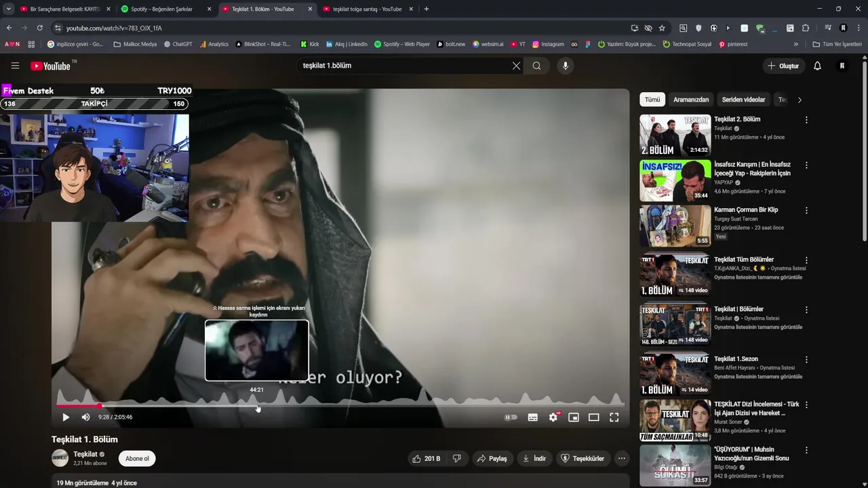Viewport: 868px width, 488px height.
Task: Toggle the autoplay switch in the player
Action: [x=511, y=418]
